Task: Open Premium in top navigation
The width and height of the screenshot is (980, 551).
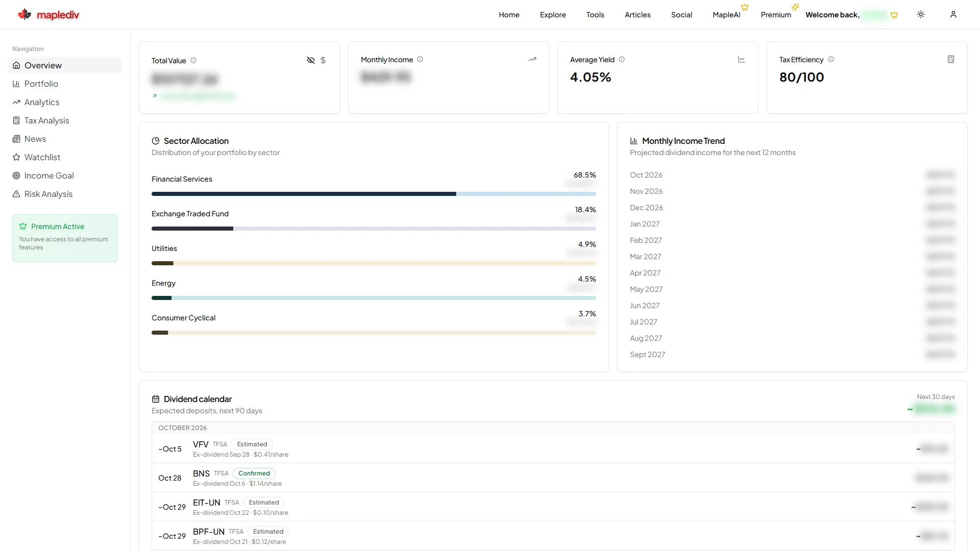Action: tap(776, 15)
